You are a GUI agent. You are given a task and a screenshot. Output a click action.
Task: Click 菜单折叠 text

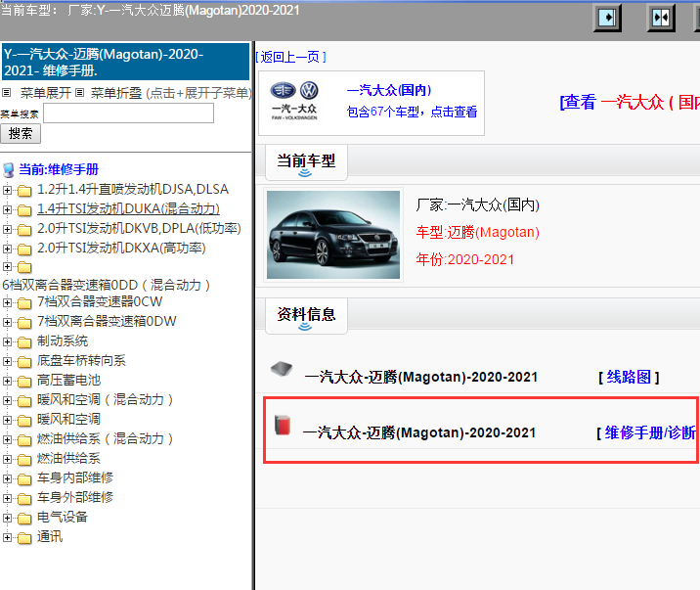tap(116, 93)
